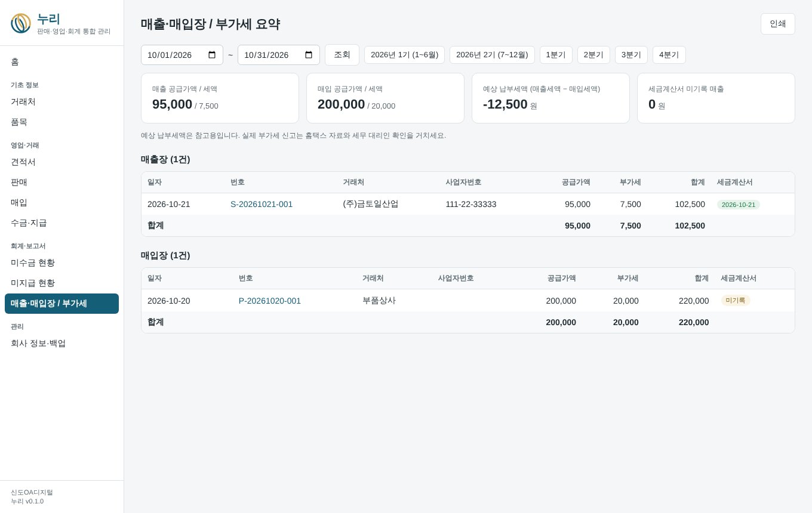Go to 홈 in the sidebar
Viewport: 812px width, 513px height.
tap(61, 62)
